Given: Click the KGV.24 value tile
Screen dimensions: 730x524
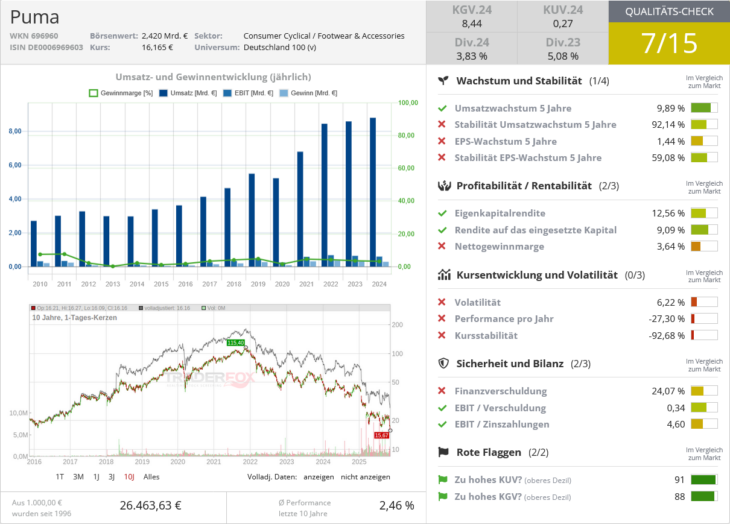Looking at the screenshot, I should [x=457, y=17].
